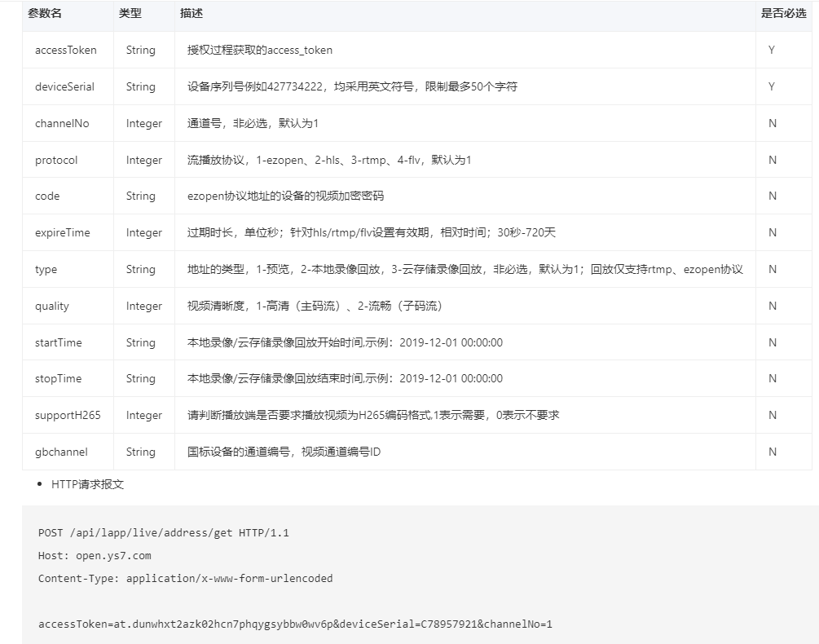Click the ezopen协议地址 encryption password description
This screenshot has height=644, width=819.
286,196
